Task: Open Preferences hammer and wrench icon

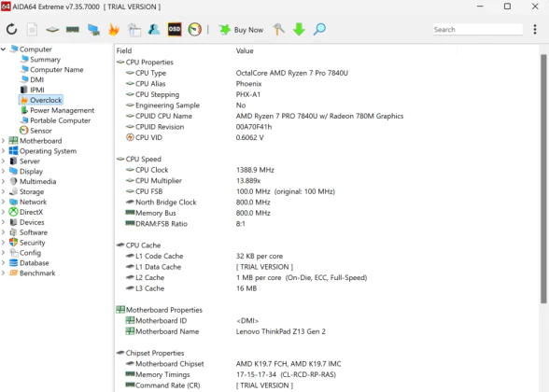Action: tap(278, 30)
